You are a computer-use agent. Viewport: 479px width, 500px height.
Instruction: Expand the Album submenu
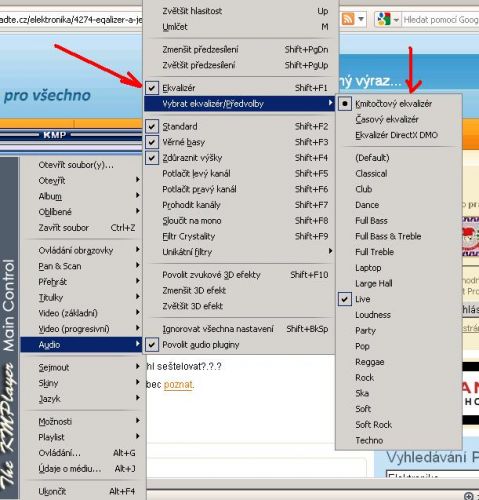(81, 196)
